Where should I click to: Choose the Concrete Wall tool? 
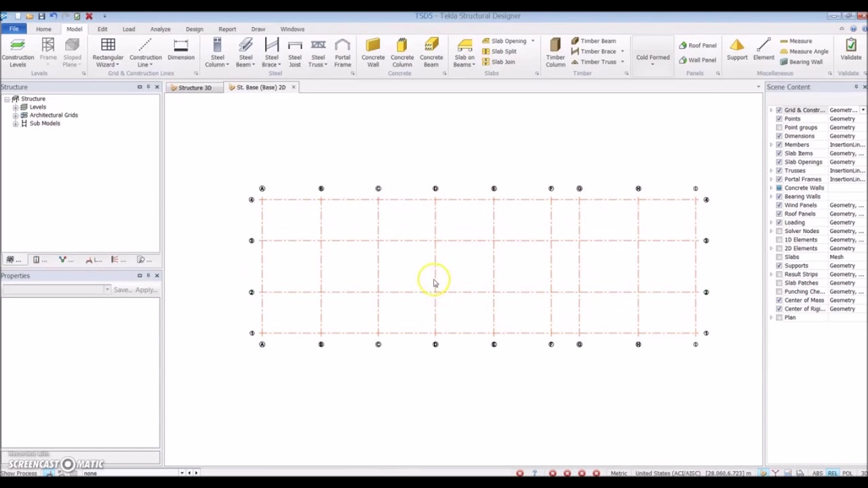coord(373,53)
